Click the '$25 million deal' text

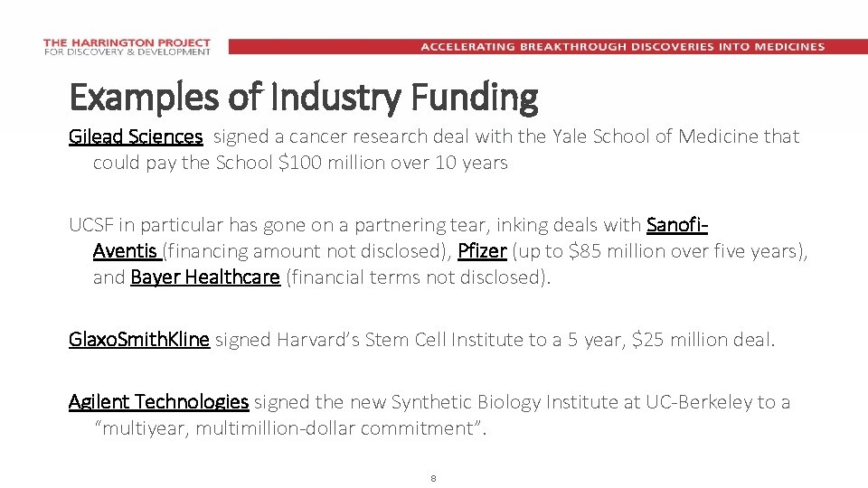tap(702, 340)
